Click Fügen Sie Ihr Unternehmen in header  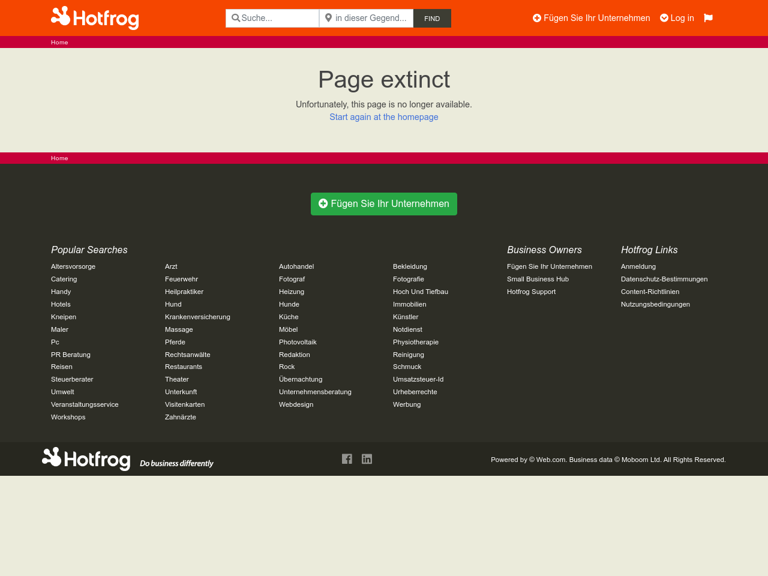point(591,18)
